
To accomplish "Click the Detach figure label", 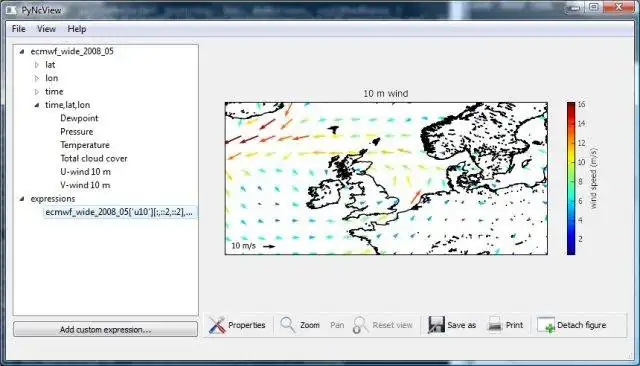I will [x=581, y=325].
